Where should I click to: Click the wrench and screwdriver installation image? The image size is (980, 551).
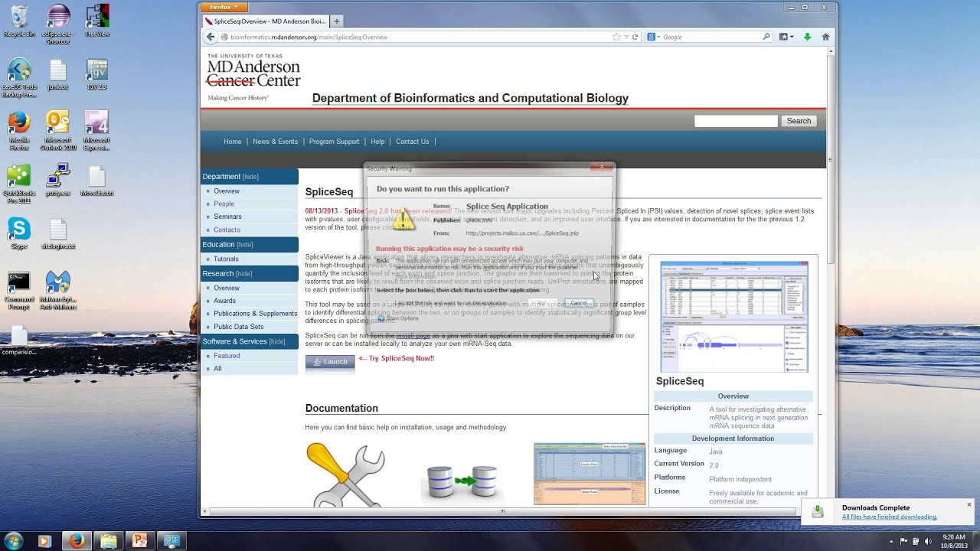[x=346, y=474]
